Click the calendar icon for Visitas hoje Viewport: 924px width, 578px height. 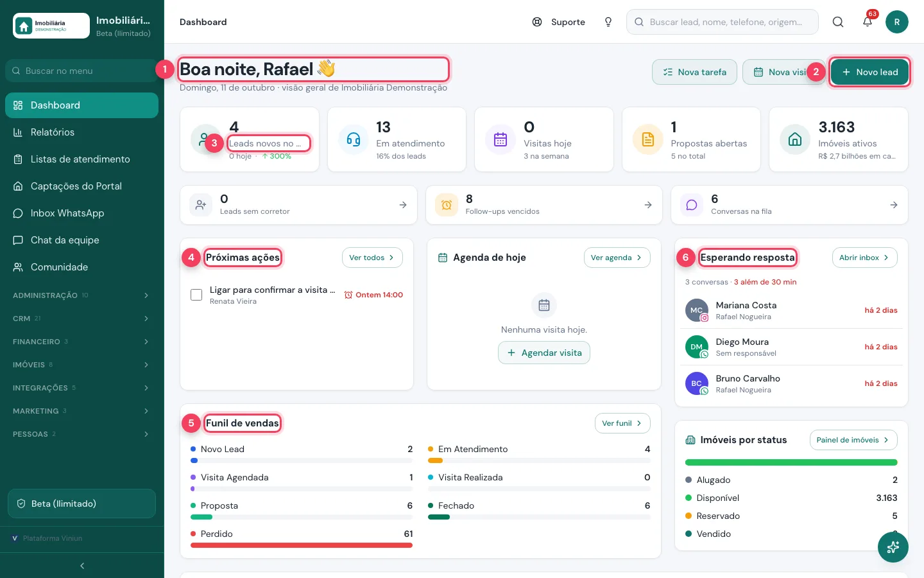click(x=501, y=139)
